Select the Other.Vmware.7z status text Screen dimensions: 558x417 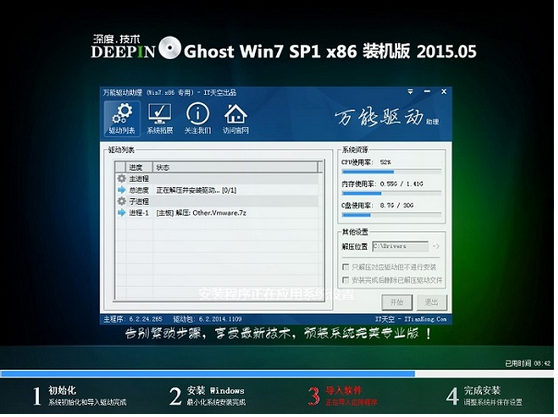[201, 213]
